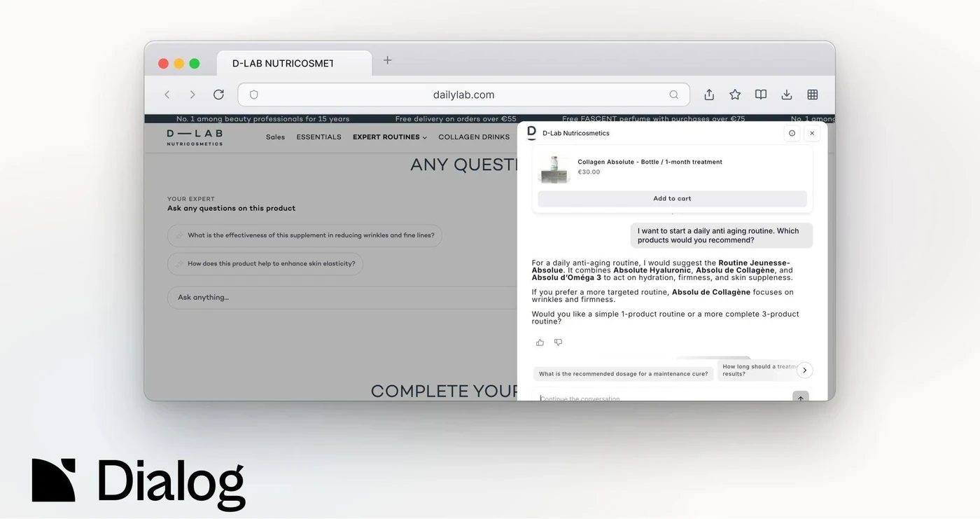
Task: Open the reading list book icon
Action: click(761, 95)
